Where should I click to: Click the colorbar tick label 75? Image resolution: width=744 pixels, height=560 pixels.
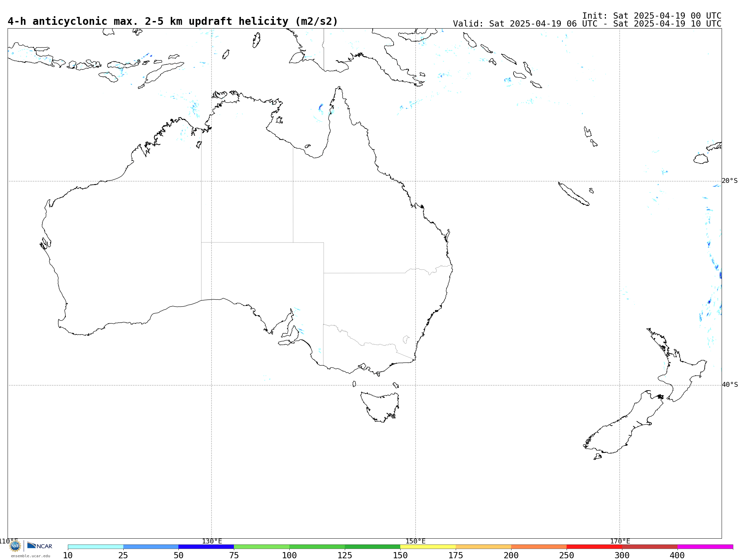pyautogui.click(x=234, y=556)
